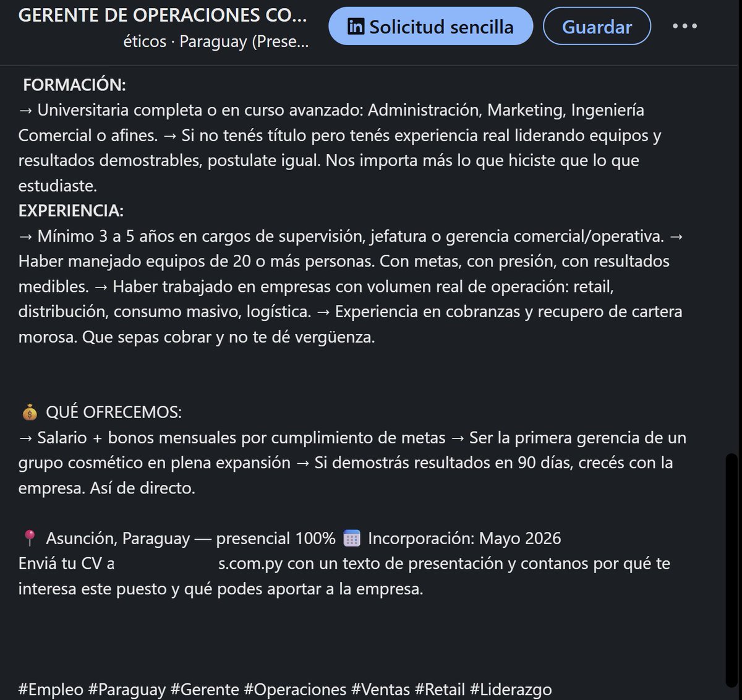Select the #Operaciones hashtag

point(295,689)
